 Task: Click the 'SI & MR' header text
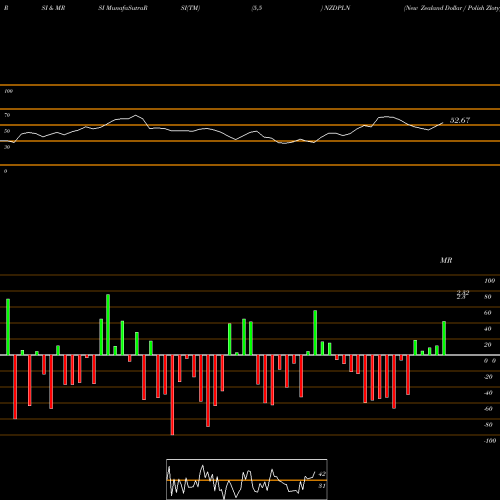pos(53,8)
